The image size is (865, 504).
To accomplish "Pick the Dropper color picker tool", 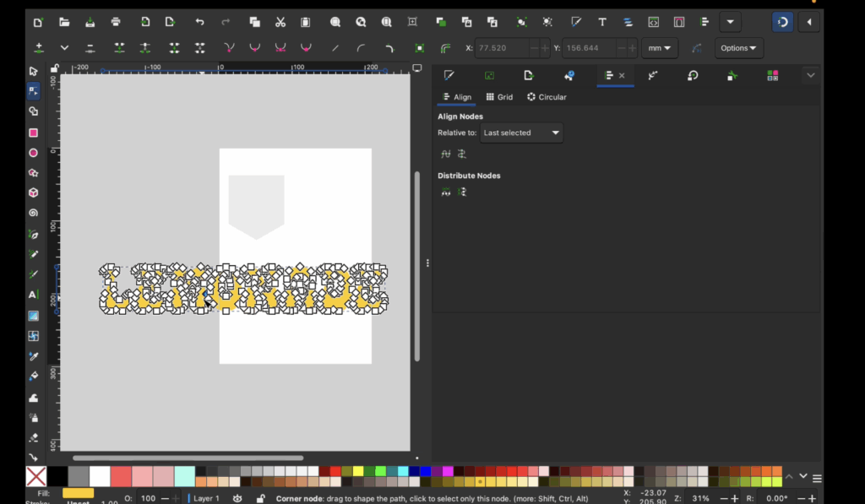I will click(33, 356).
